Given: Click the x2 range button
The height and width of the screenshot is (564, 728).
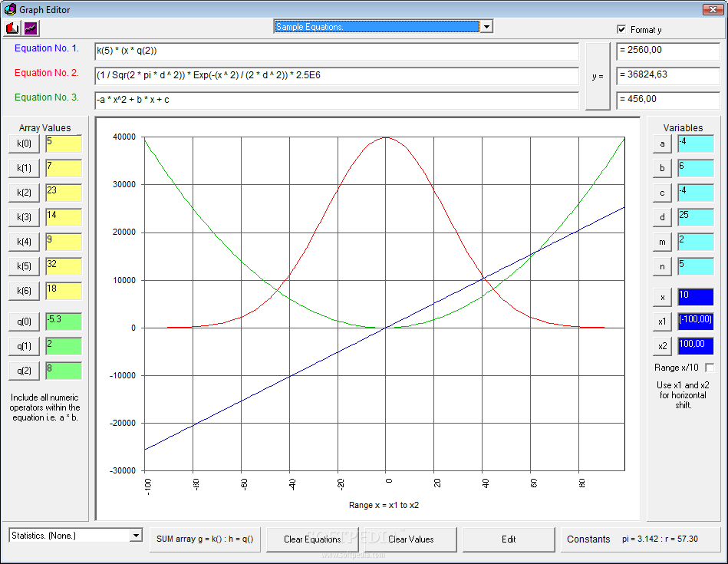Looking at the screenshot, I should 663,346.
